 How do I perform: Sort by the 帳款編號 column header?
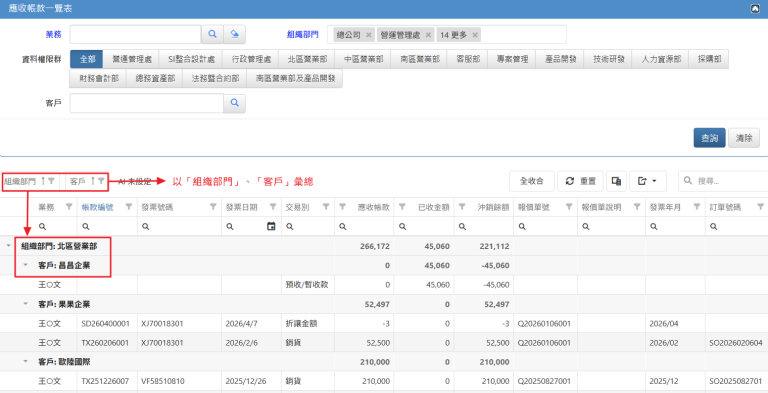point(96,207)
